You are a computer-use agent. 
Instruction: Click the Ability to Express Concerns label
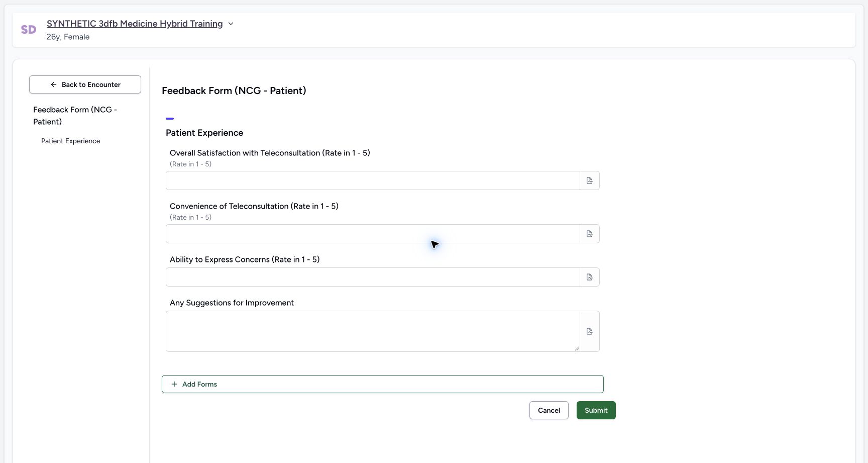tap(245, 259)
